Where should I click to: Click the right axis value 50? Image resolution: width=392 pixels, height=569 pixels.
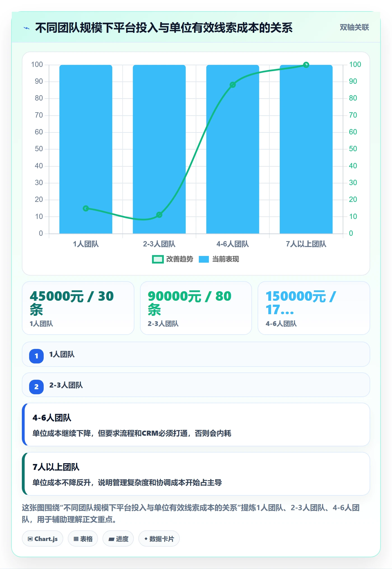pyautogui.click(x=353, y=149)
